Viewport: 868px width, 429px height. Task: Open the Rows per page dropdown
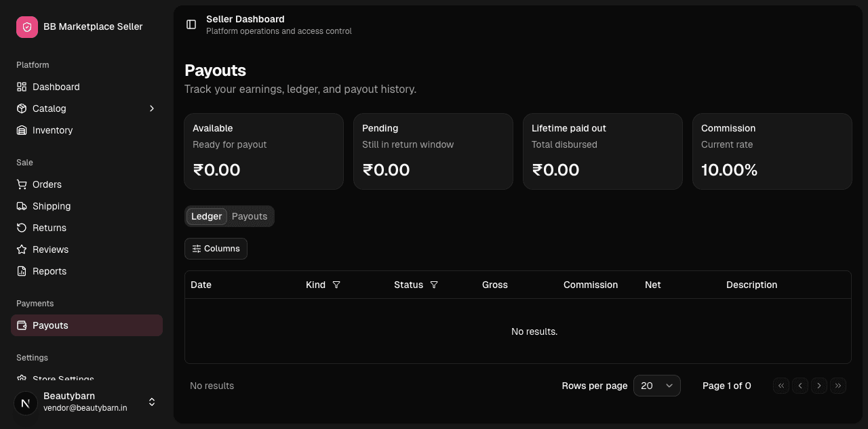click(657, 386)
